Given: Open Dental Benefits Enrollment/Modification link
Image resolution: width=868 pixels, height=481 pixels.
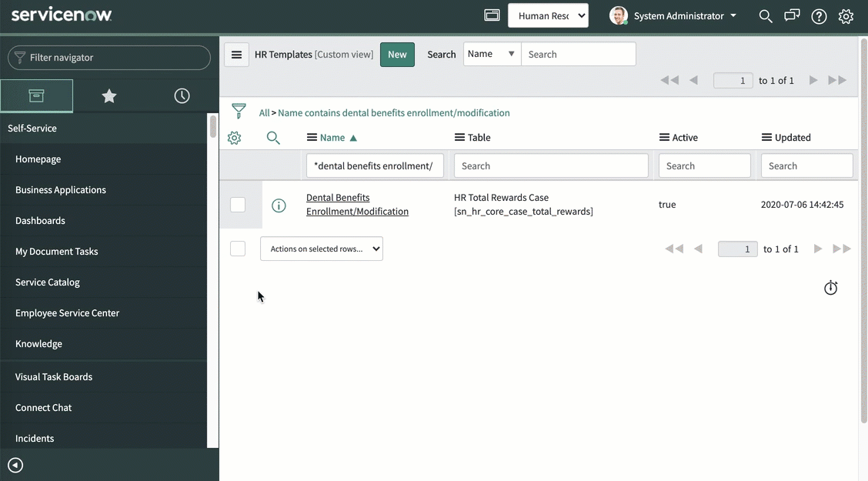Looking at the screenshot, I should click(x=357, y=204).
